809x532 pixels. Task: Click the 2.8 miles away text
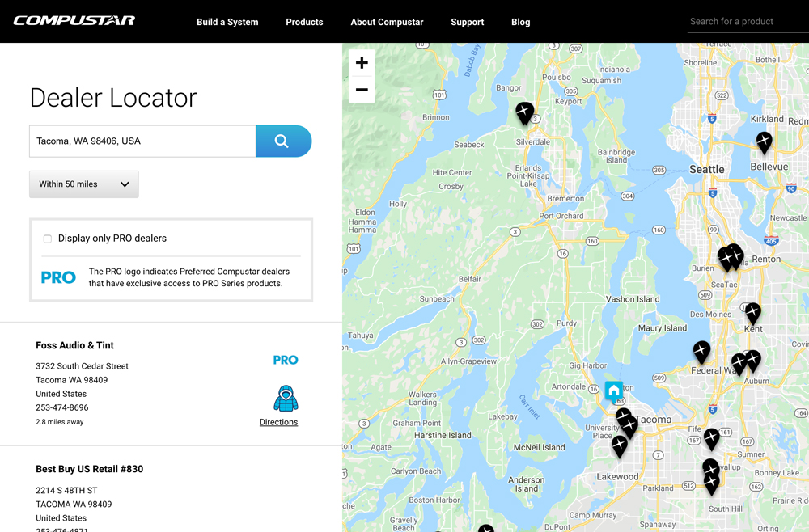click(x=59, y=422)
